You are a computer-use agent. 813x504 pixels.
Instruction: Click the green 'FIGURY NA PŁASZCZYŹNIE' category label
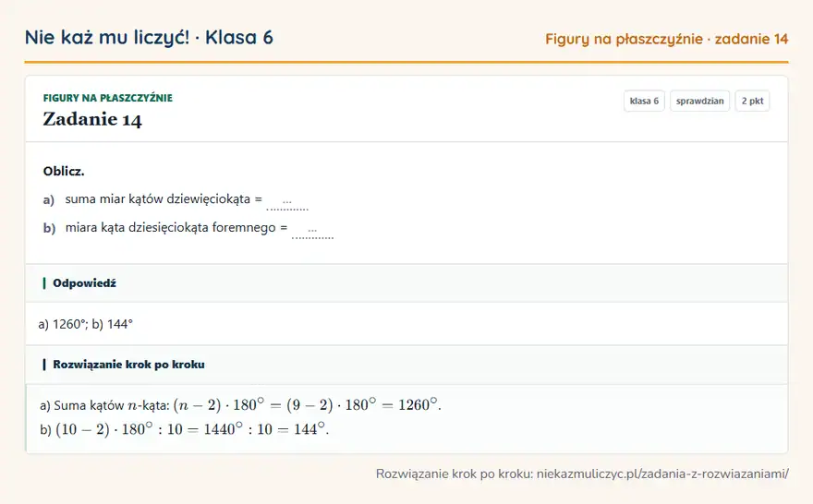[108, 98]
